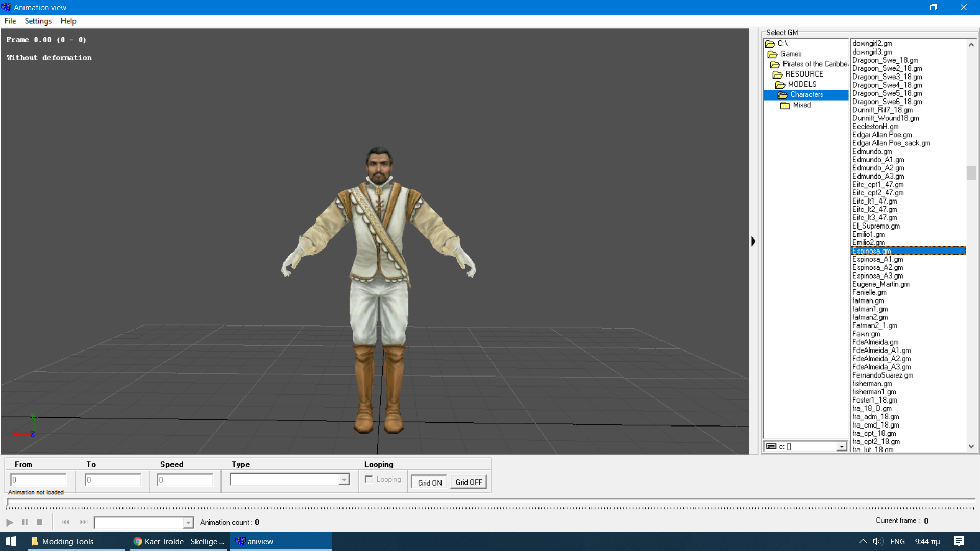Viewport: 980px width, 551px height.
Task: Click the Animation view title icon
Action: coord(6,7)
